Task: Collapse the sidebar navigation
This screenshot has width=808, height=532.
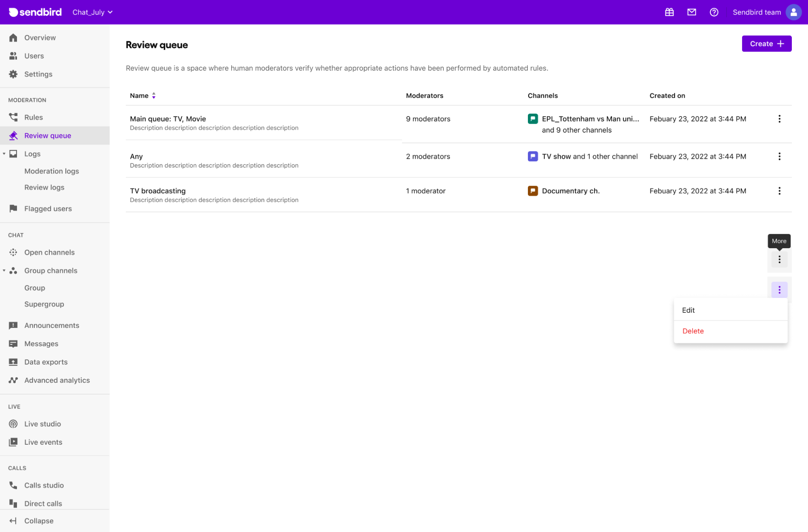Action: tap(39, 521)
